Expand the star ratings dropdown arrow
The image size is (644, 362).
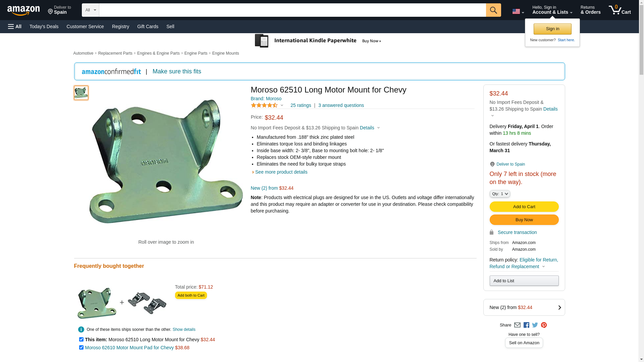282,106
